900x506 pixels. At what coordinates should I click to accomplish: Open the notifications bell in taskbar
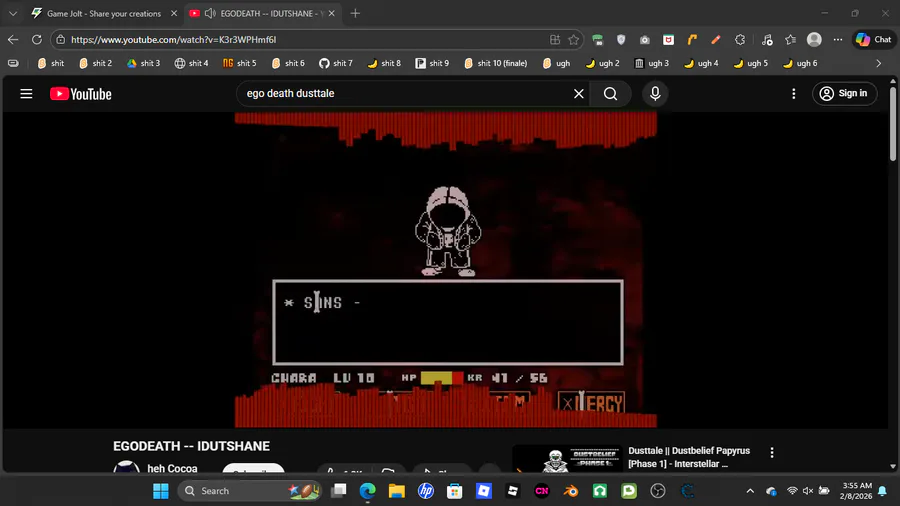pyautogui.click(x=882, y=491)
